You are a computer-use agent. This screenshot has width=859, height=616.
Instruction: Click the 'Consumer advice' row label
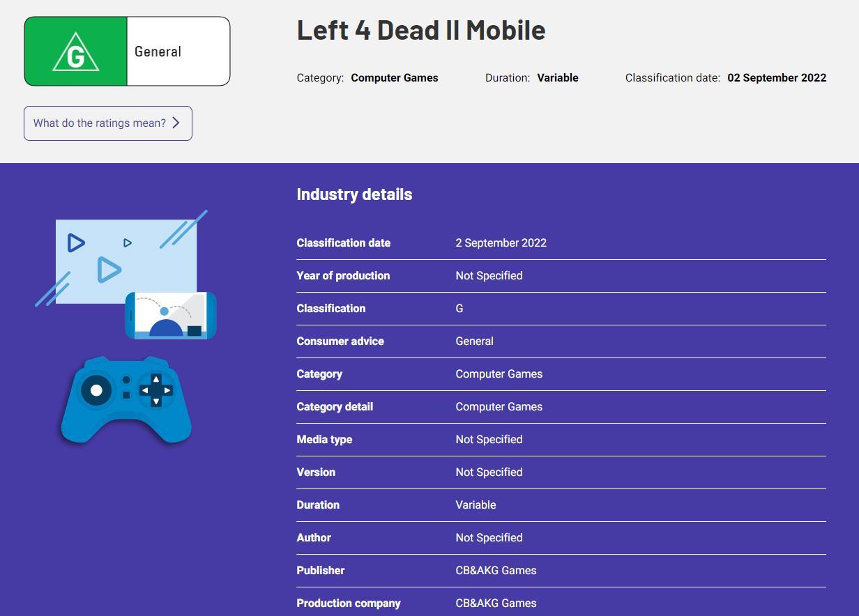tap(340, 341)
